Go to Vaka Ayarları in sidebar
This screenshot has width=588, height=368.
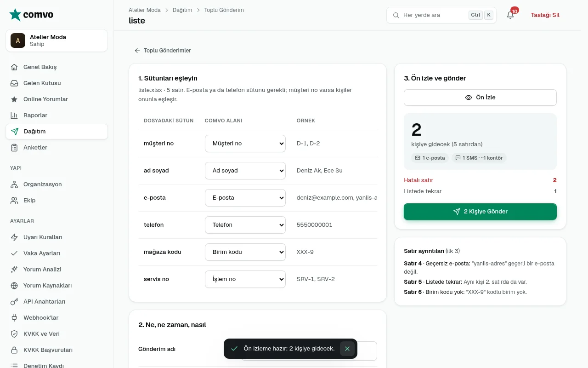[57, 253]
